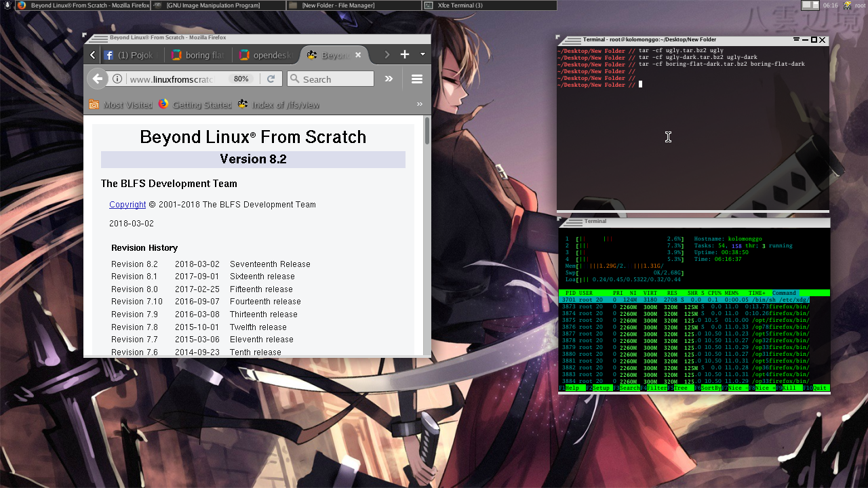This screenshot has height=488, width=868.
Task: Reset the 80% zoom indicator
Action: point(241,79)
